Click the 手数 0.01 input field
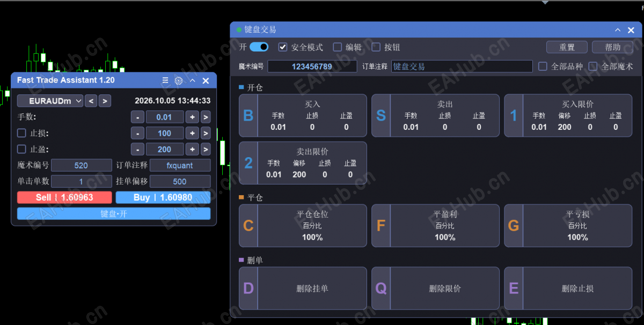Screen dimensions: 644x325 tap(165, 117)
